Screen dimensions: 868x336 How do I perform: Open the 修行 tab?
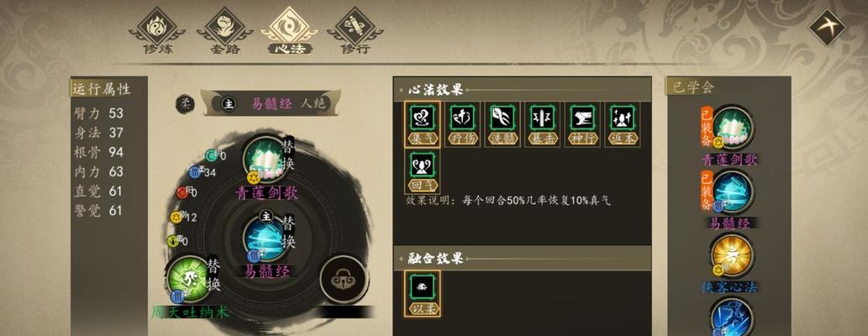(355, 32)
